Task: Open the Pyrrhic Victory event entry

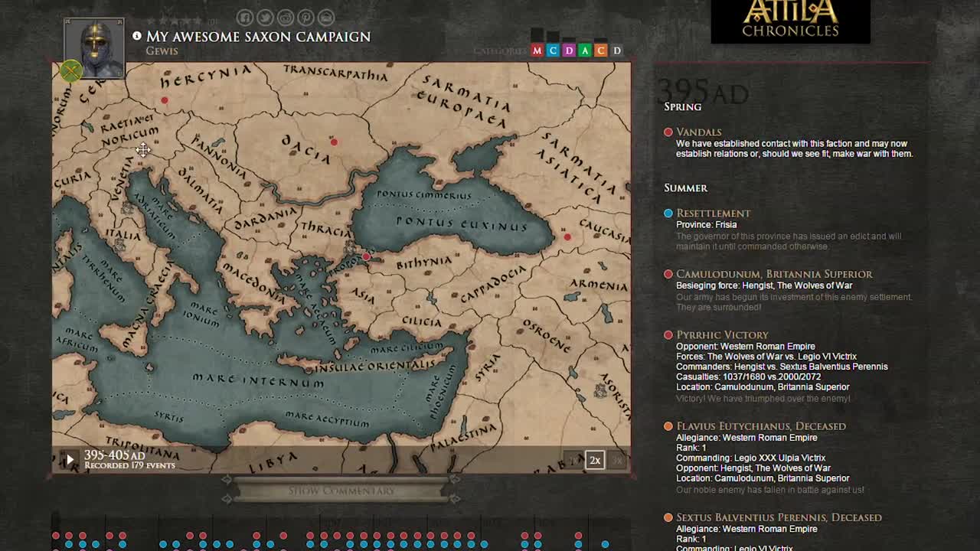Action: point(722,334)
